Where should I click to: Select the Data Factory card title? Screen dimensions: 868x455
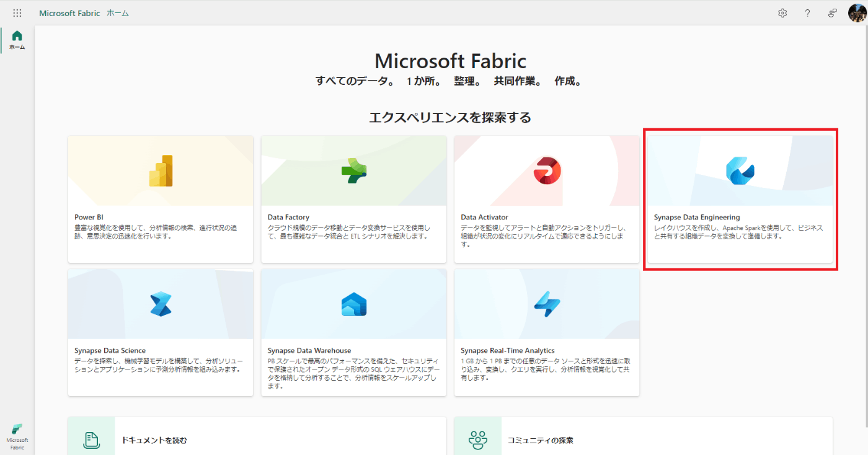288,218
